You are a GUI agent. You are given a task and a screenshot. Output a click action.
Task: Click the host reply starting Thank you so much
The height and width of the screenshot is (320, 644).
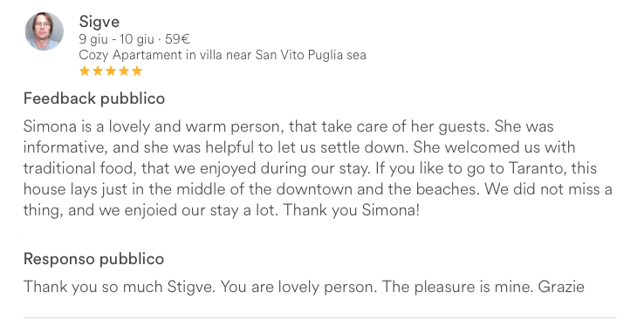pyautogui.click(x=304, y=286)
